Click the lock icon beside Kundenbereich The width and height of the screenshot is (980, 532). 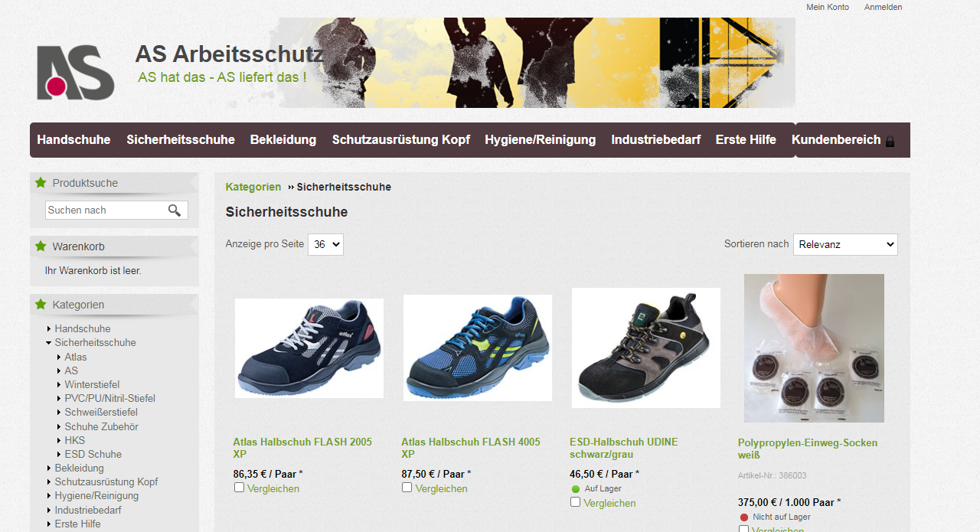[890, 141]
